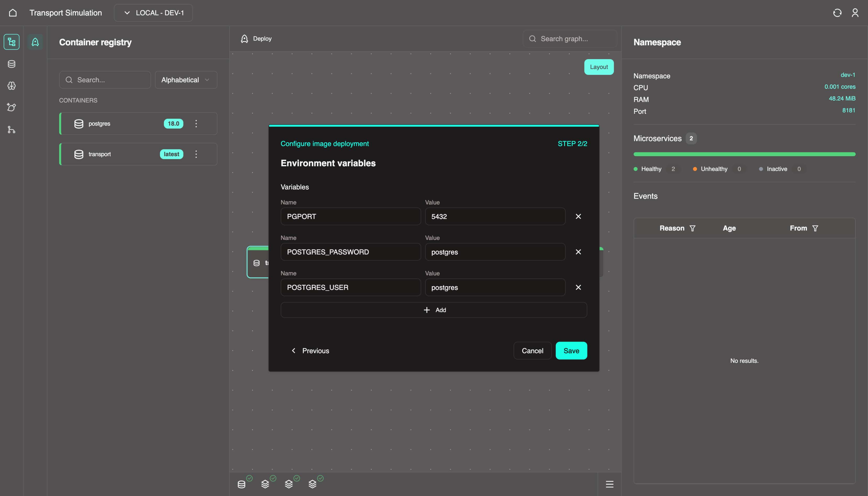
Task: Click the Deploy toolbar button
Action: [x=256, y=39]
